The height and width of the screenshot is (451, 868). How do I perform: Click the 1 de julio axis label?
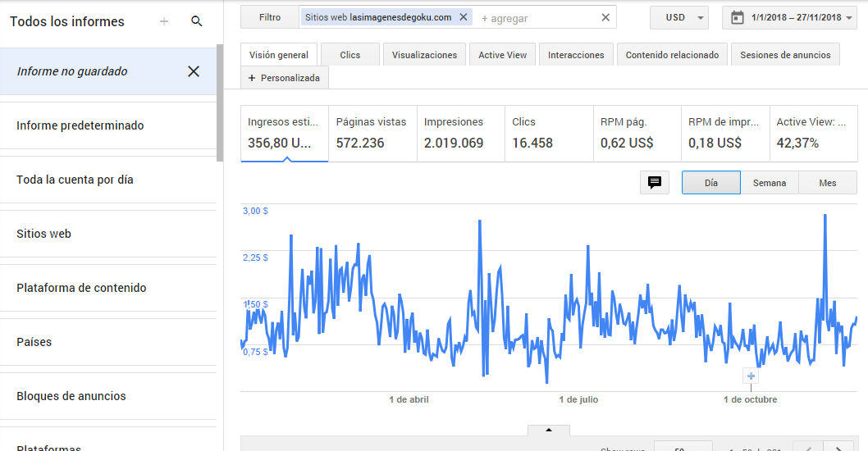click(x=578, y=399)
